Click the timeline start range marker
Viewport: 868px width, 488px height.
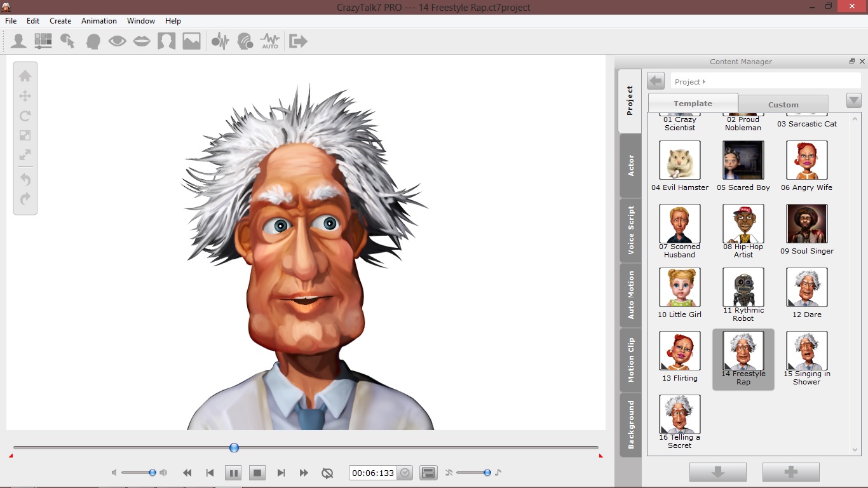click(x=11, y=455)
